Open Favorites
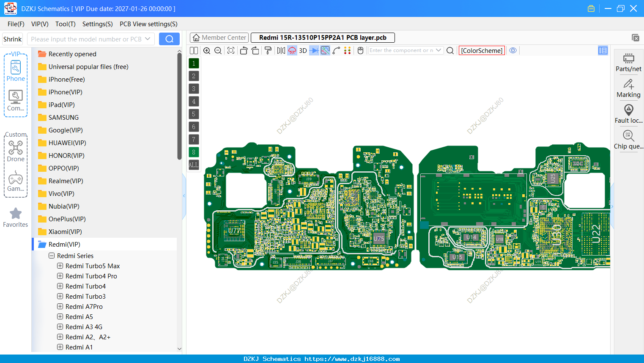This screenshot has width=644, height=363. pyautogui.click(x=16, y=217)
